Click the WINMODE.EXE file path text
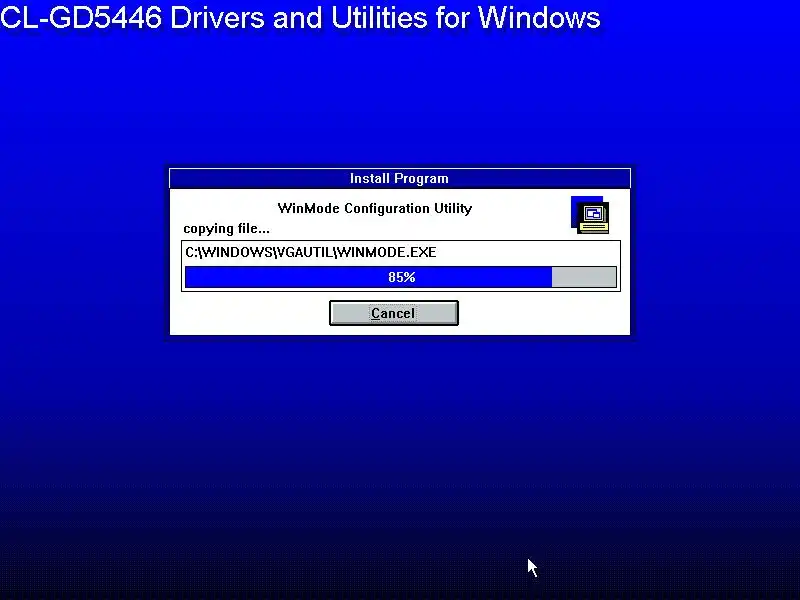800x600 pixels. 311,252
